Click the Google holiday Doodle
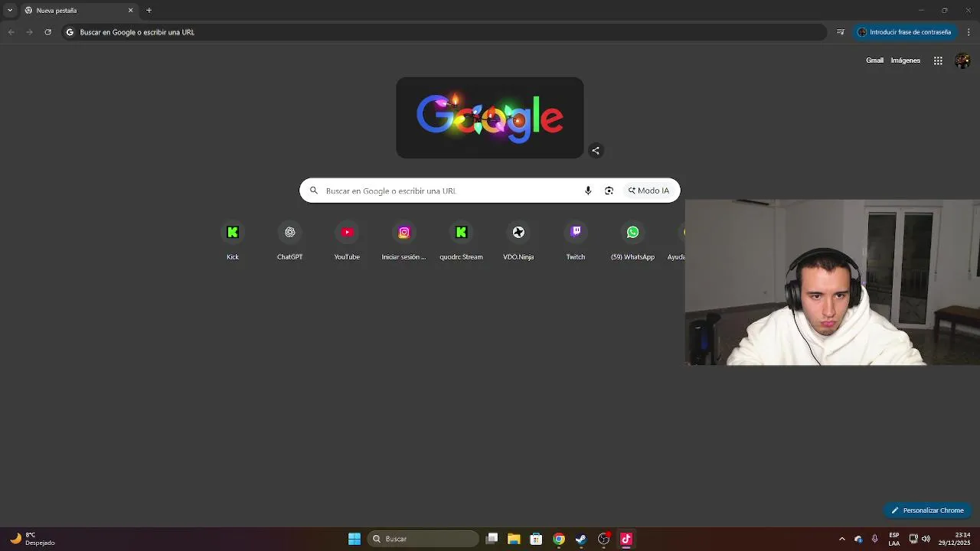Screen dimensions: 980x551 pyautogui.click(x=490, y=118)
